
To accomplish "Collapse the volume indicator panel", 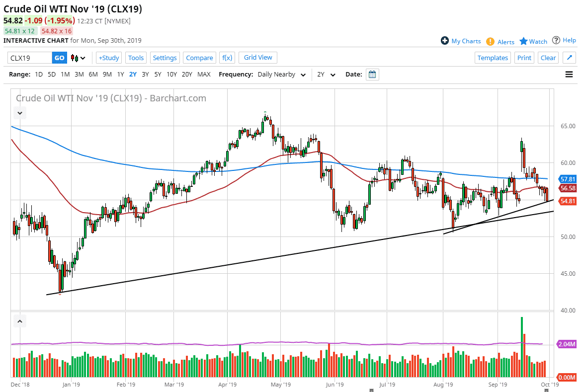I will [19, 321].
